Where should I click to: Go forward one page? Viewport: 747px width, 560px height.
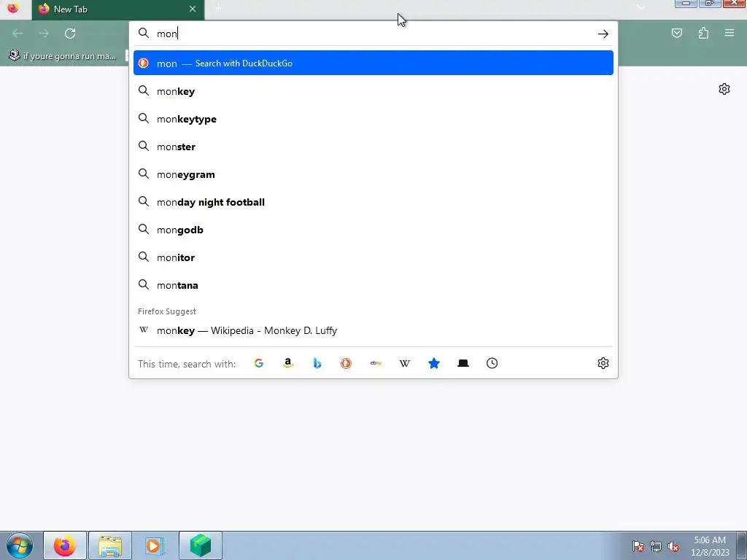44,34
